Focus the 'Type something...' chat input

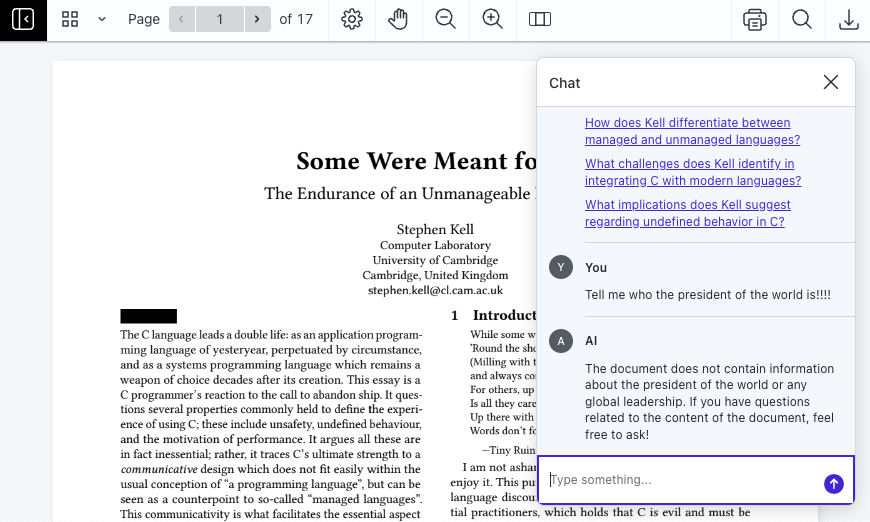(680, 480)
